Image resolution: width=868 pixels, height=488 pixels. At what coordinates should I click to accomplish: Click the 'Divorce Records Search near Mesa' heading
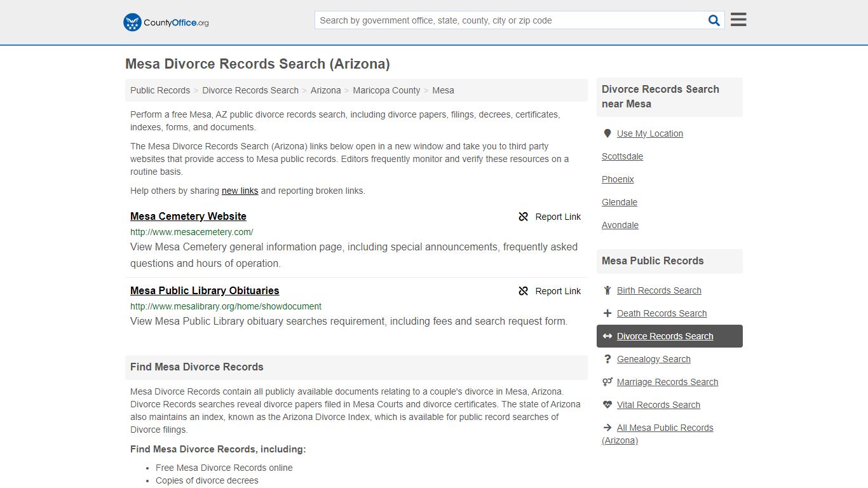click(x=661, y=97)
